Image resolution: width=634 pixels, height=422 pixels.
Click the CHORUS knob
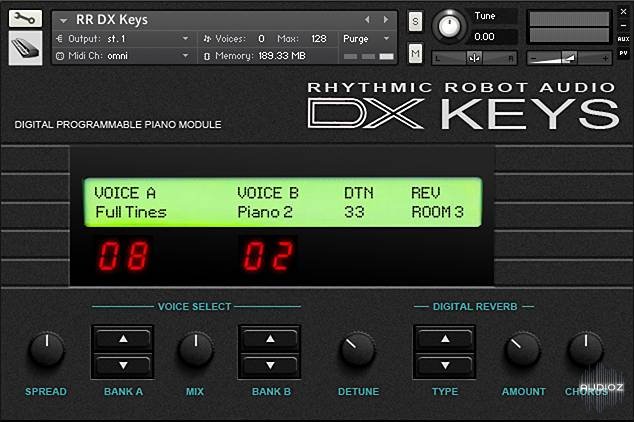585,349
